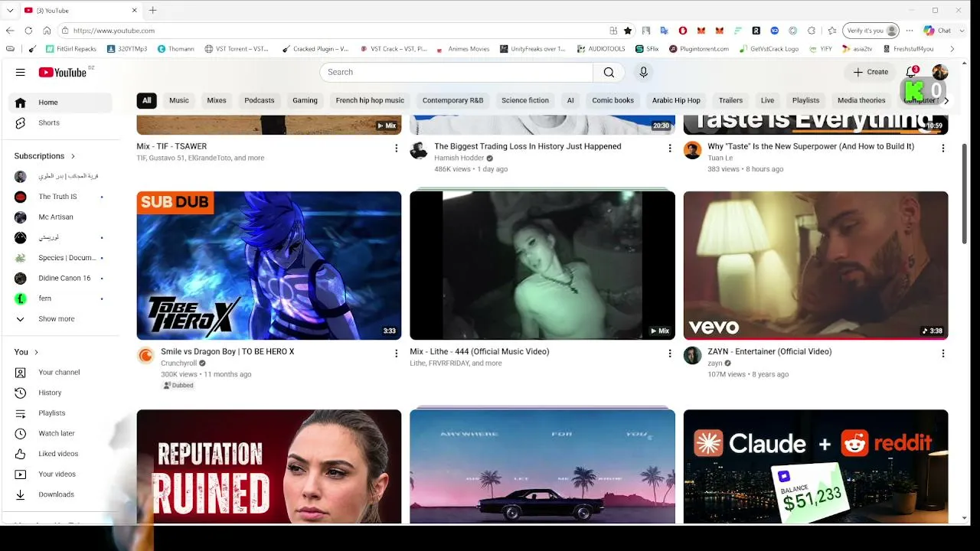Open the notifications bell
The height and width of the screenshot is (551, 980).
[911, 72]
